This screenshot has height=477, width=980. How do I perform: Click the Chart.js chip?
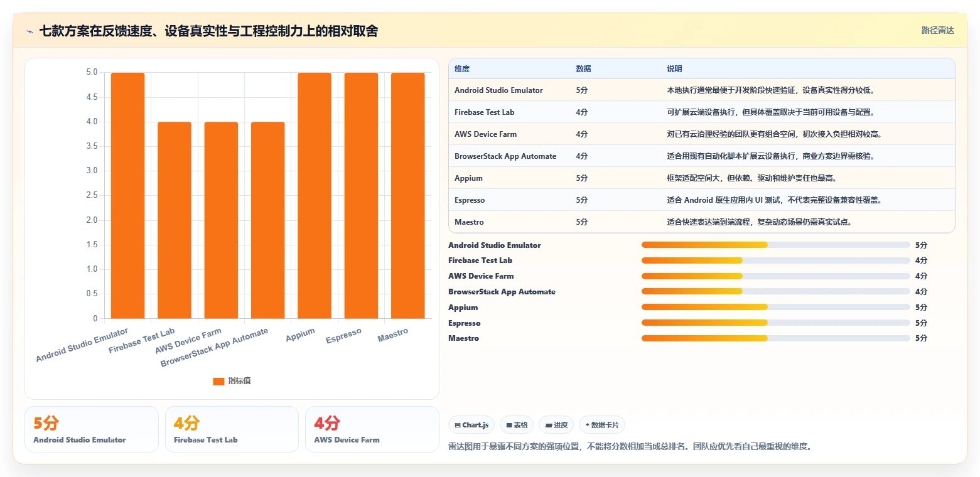(471, 425)
